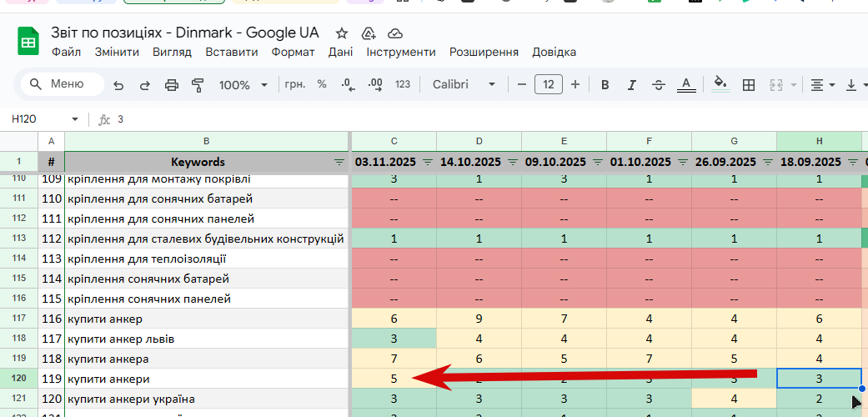Open the Вставити menu

click(x=232, y=52)
